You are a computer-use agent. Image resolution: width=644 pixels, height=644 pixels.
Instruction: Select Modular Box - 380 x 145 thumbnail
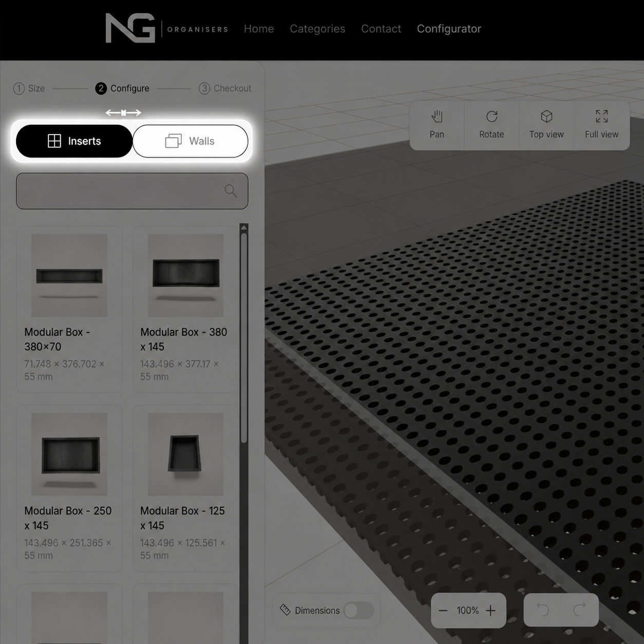(185, 275)
